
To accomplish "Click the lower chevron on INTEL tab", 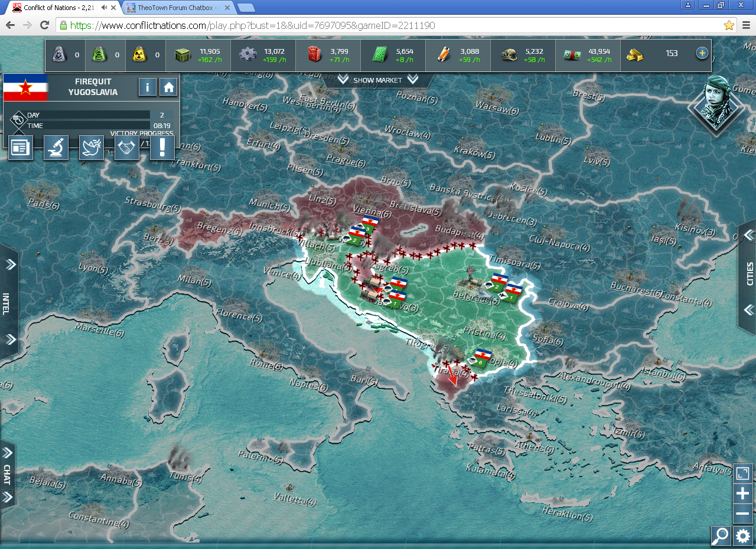I will [10, 339].
